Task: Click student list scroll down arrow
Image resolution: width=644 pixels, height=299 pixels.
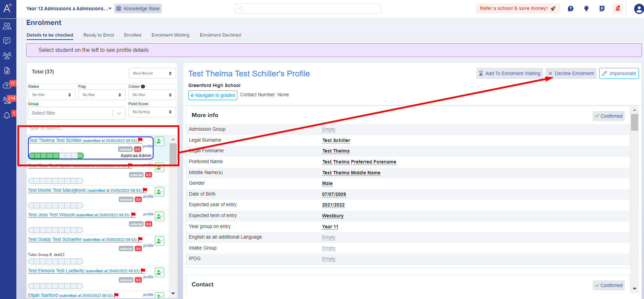Action: coord(173,294)
